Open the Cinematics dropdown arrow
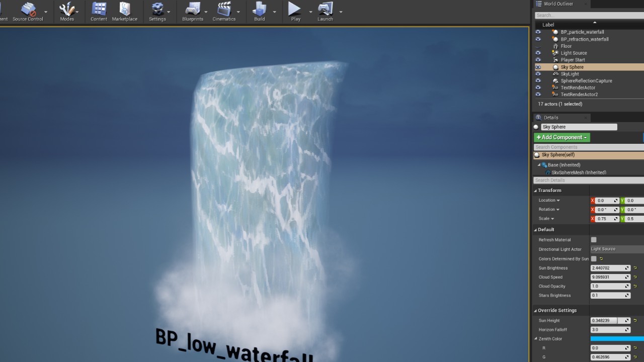Screen dimensions: 644x362 click(x=238, y=12)
